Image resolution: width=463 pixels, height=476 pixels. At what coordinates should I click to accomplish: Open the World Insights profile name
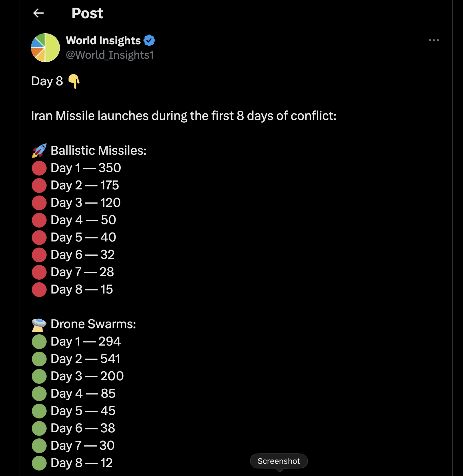tap(103, 40)
